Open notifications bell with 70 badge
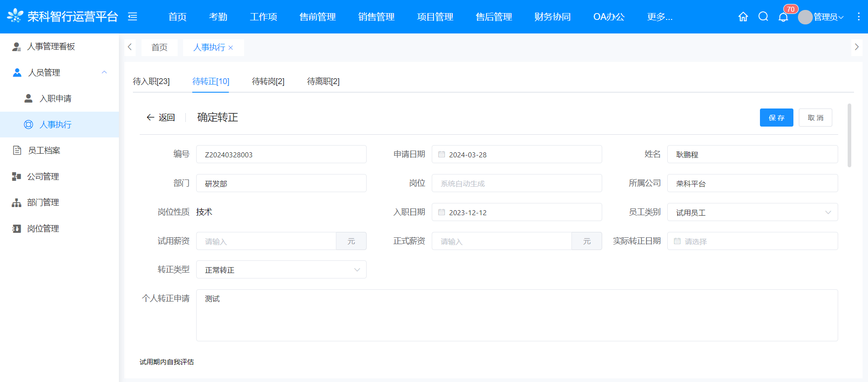The height and width of the screenshot is (382, 868). 783,17
